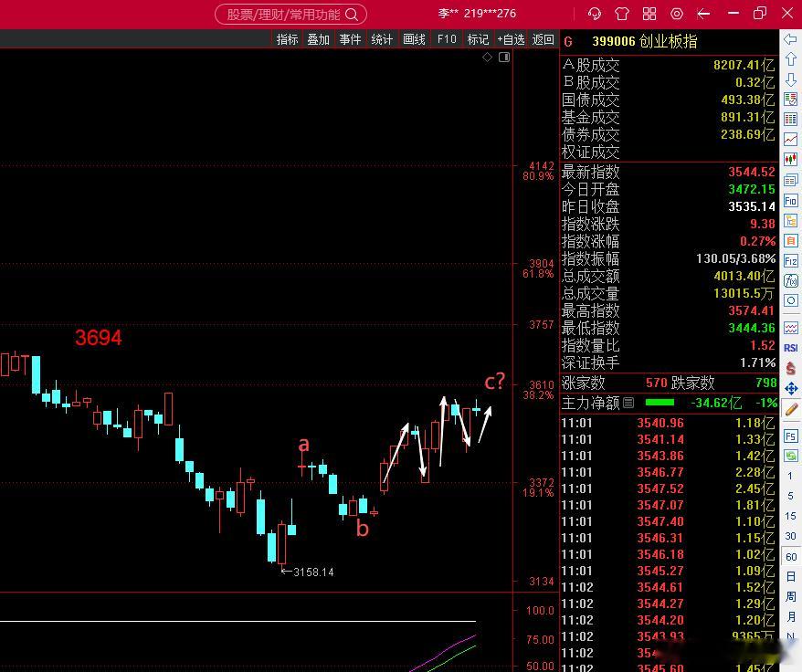Open the sector tree structure icon
This screenshot has width=802, height=672.
pos(790,220)
